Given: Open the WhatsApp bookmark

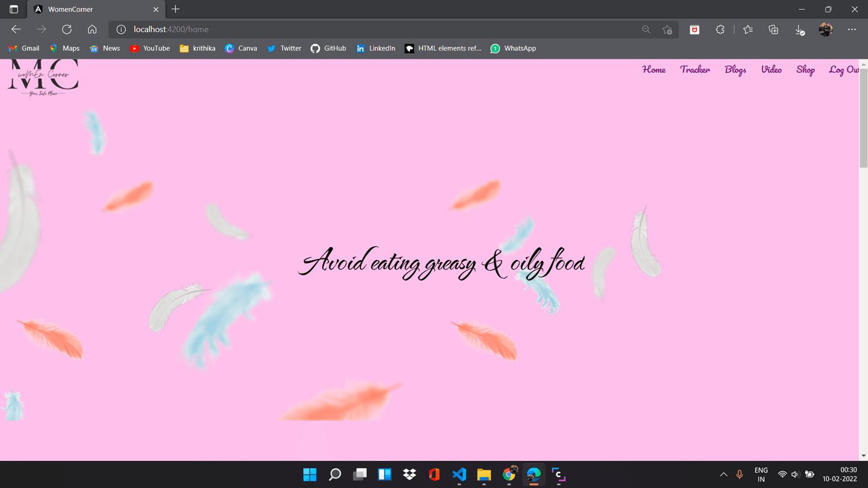Looking at the screenshot, I should point(514,48).
